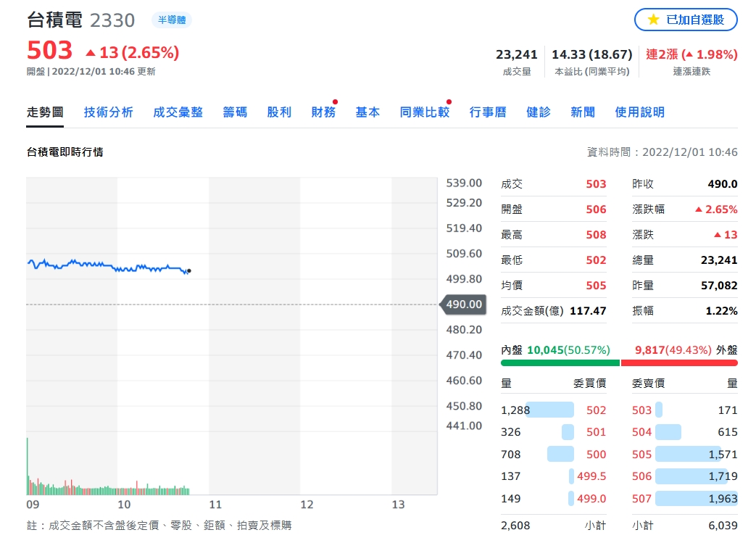
Task: Click the bid price 501
Action: [596, 432]
